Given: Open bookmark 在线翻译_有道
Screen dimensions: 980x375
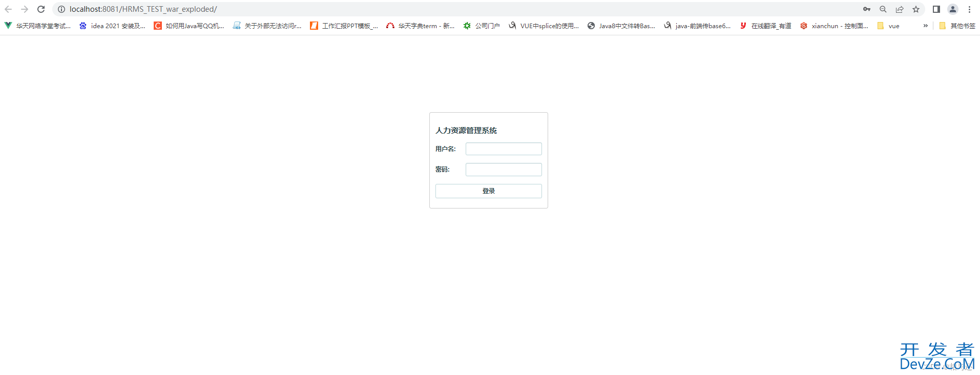Looking at the screenshot, I should (x=765, y=26).
